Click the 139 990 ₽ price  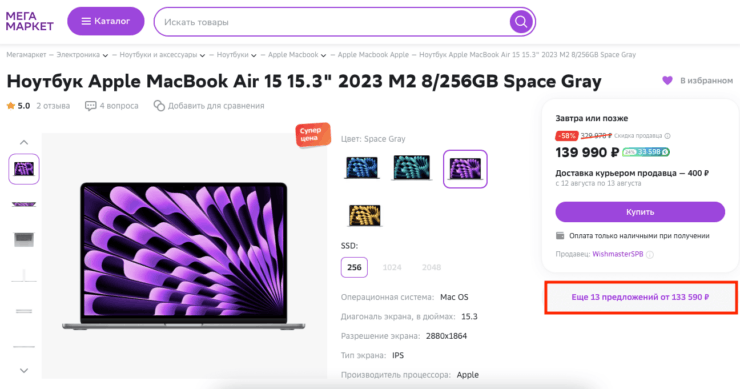[x=587, y=152]
